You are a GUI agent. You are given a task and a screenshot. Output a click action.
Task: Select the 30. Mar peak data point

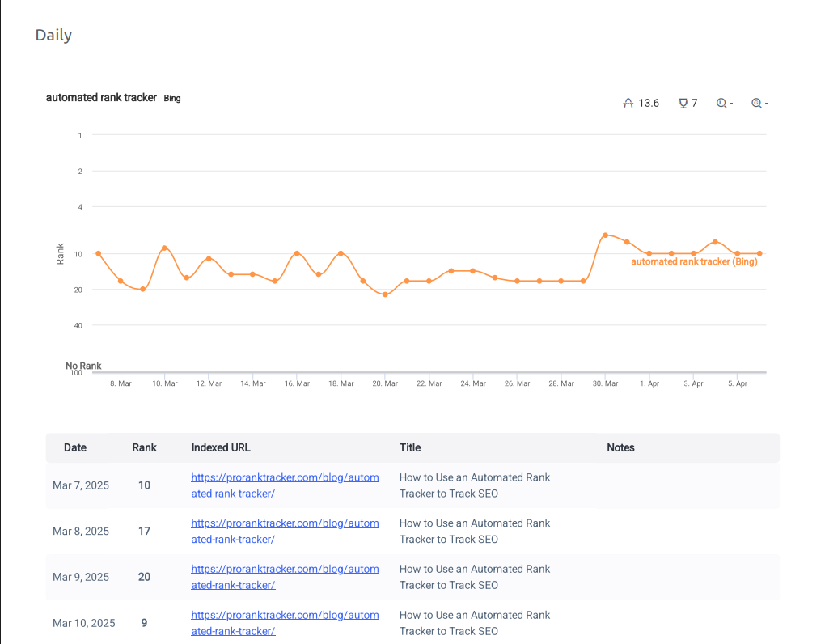coord(605,235)
